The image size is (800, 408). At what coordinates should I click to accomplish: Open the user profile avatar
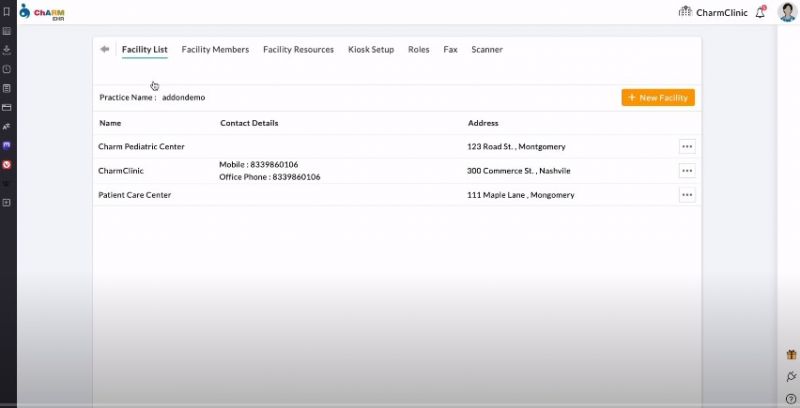point(787,12)
